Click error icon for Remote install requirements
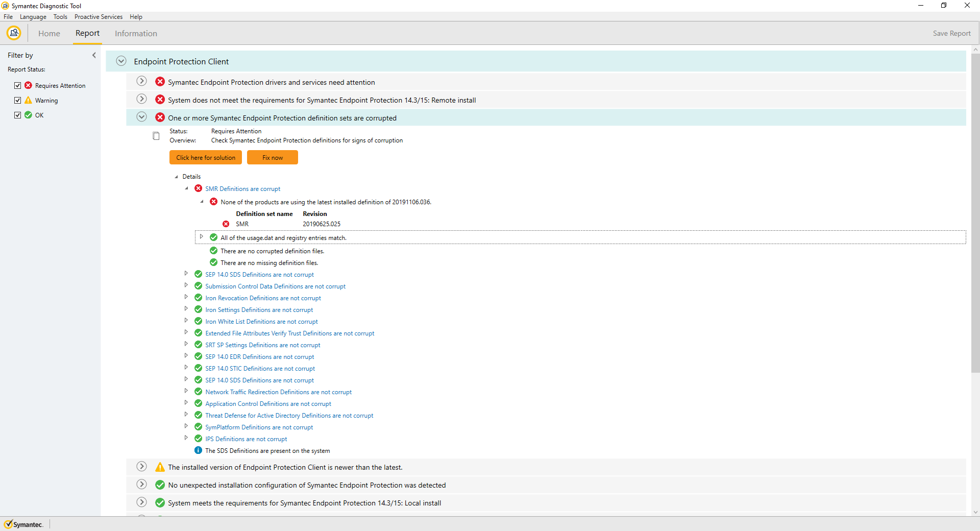Viewport: 980px width, 531px height. pos(160,100)
